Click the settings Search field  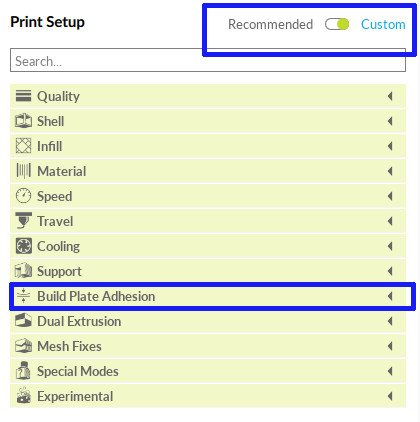pos(208,60)
